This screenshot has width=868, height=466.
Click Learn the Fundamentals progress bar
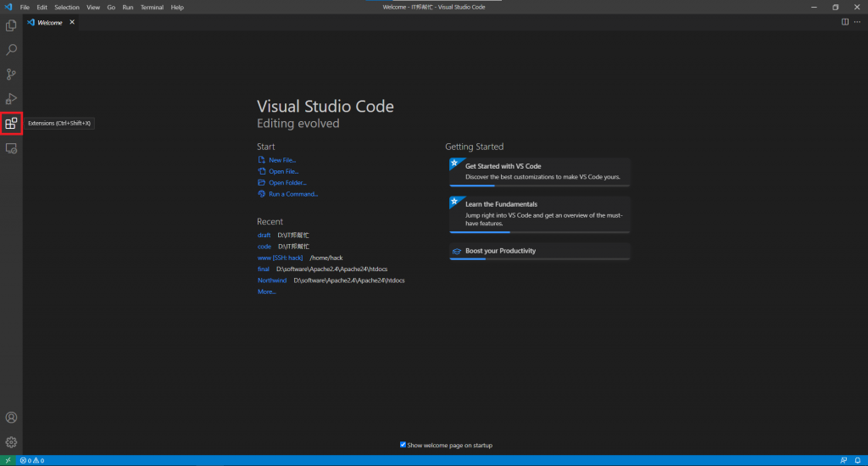tap(540, 232)
